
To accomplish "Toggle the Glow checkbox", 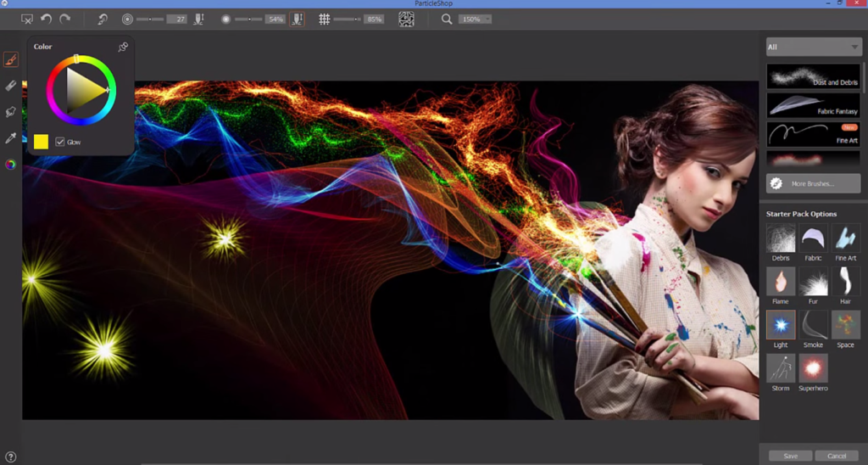I will (60, 142).
